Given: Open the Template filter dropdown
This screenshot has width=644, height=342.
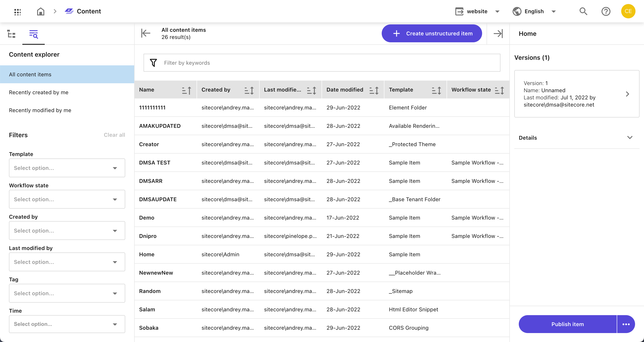Looking at the screenshot, I should coord(67,168).
